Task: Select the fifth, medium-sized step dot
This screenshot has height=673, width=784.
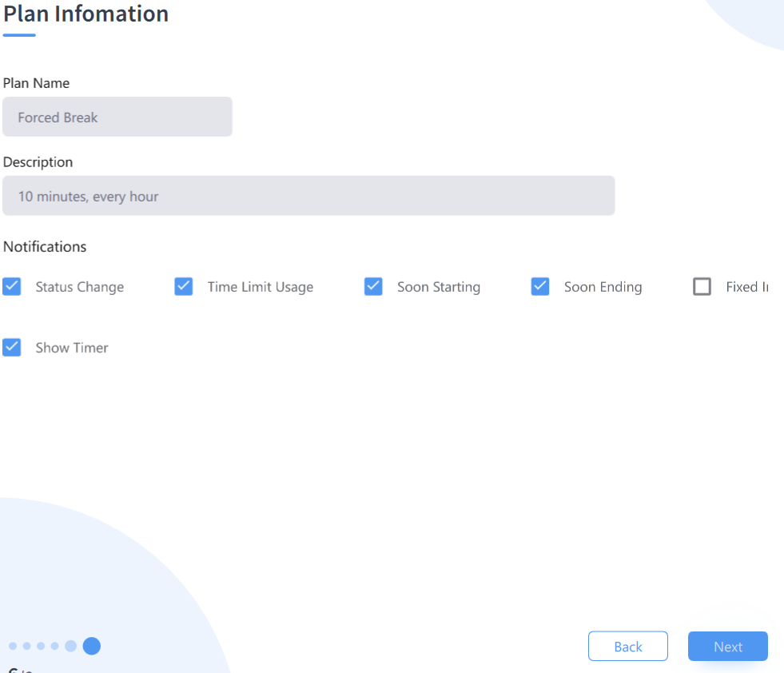Action: coord(71,646)
